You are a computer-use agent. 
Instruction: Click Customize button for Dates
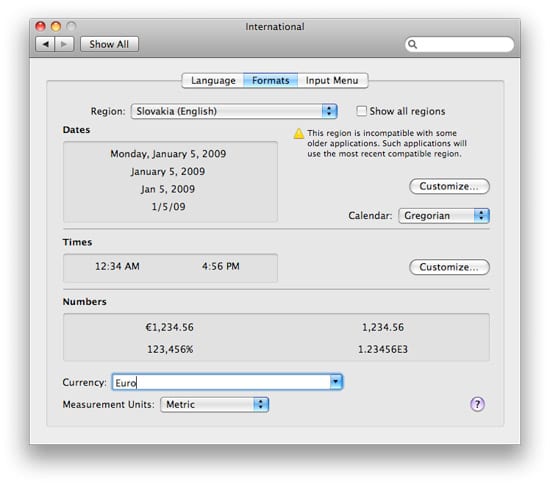[449, 186]
